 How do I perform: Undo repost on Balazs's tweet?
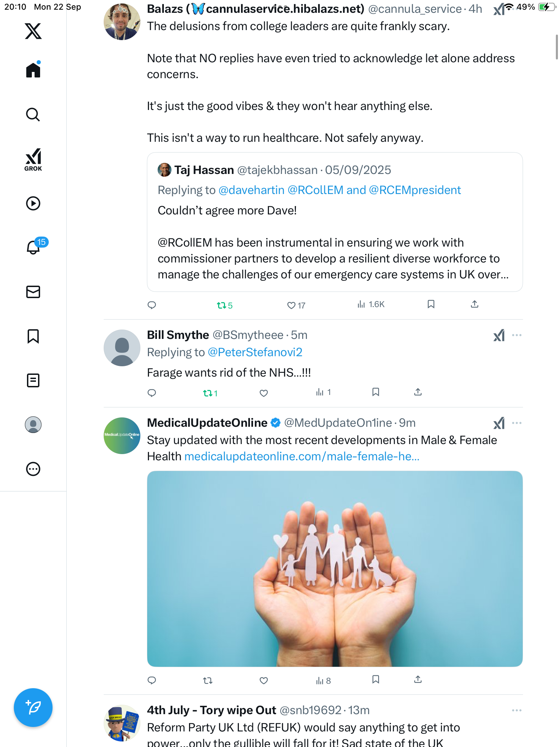tap(222, 305)
